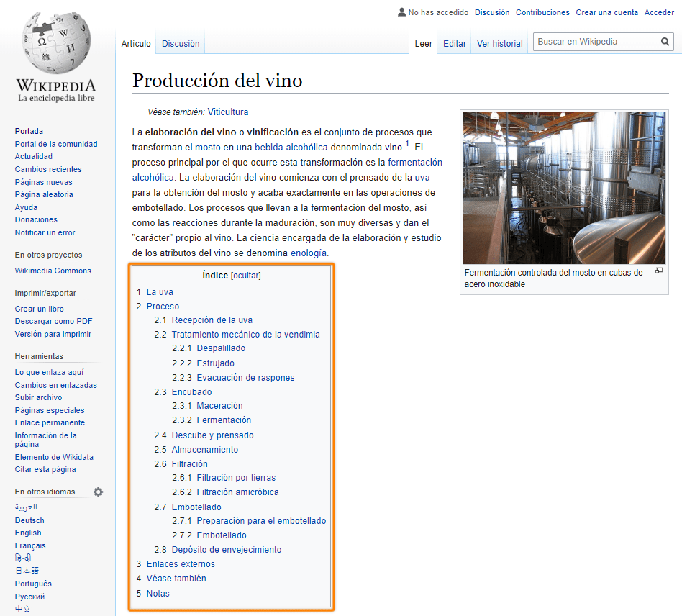Open language settings via the gear icon
The height and width of the screenshot is (616, 682).
pyautogui.click(x=98, y=492)
